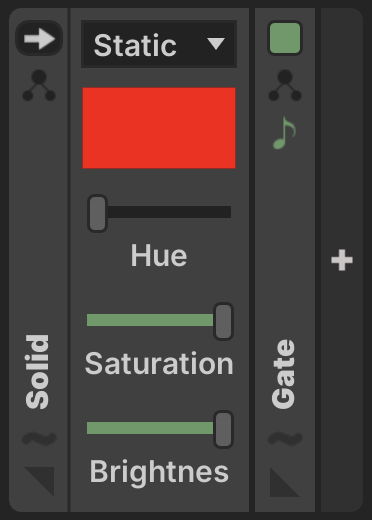The image size is (372, 520).
Task: Click the Saturation label text
Action: (159, 363)
